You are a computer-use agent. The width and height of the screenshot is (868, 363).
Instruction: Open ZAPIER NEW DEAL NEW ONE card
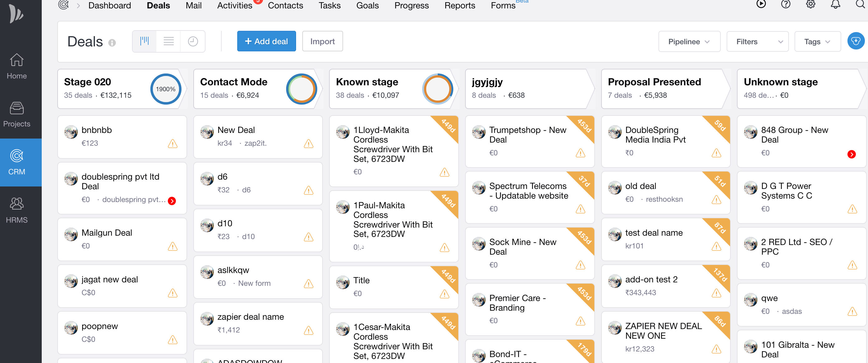(666, 337)
